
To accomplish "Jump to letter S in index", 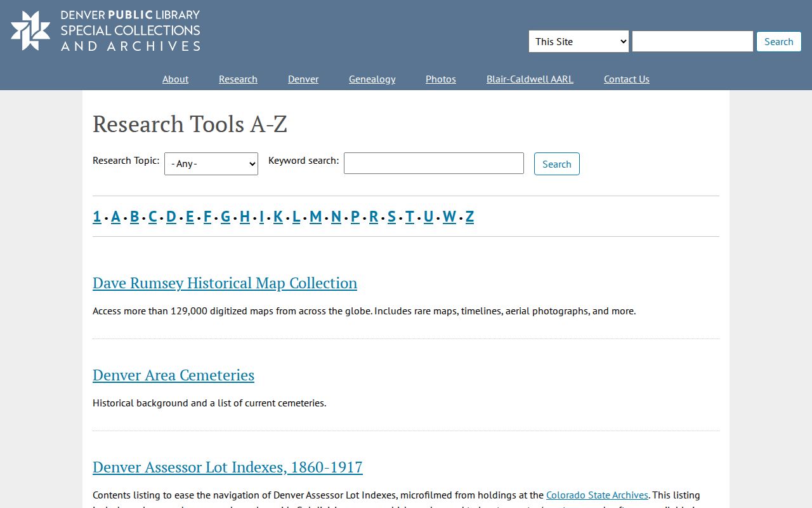I will click(x=391, y=217).
